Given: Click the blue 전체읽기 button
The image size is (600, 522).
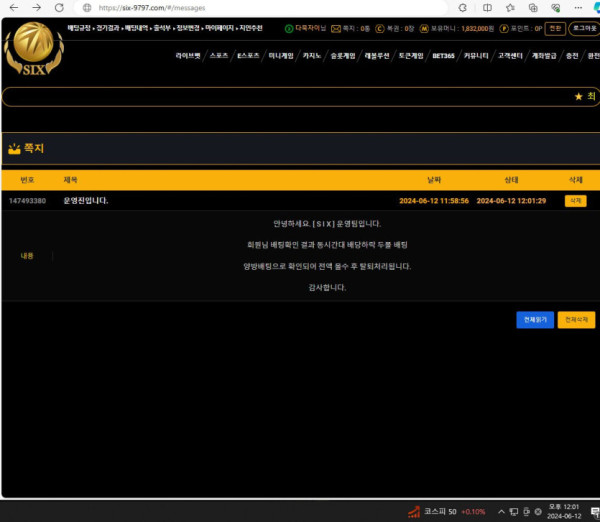Looking at the screenshot, I should point(535,320).
